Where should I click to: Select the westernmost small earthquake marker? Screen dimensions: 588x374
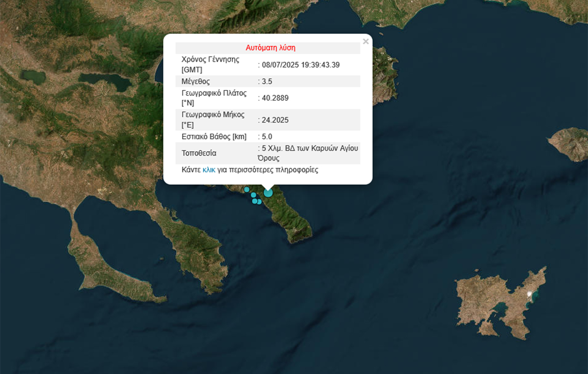pos(247,189)
